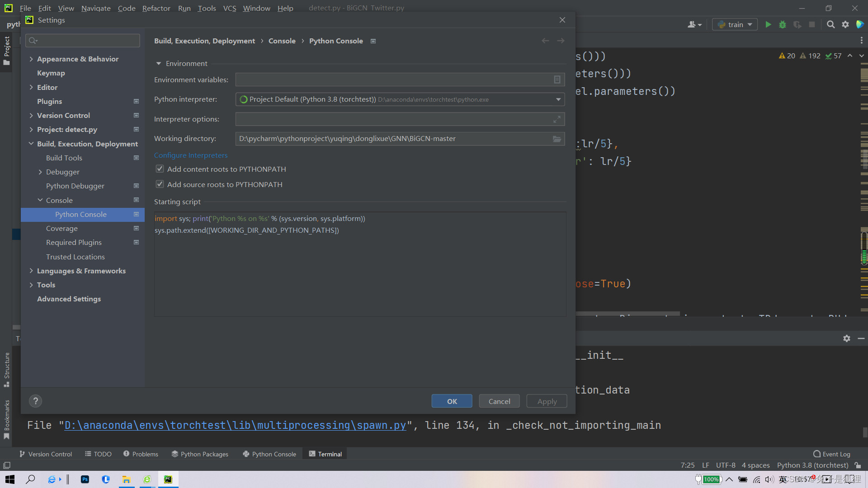Select Keymap in settings tree
Screen dimensions: 868x488
click(51, 73)
